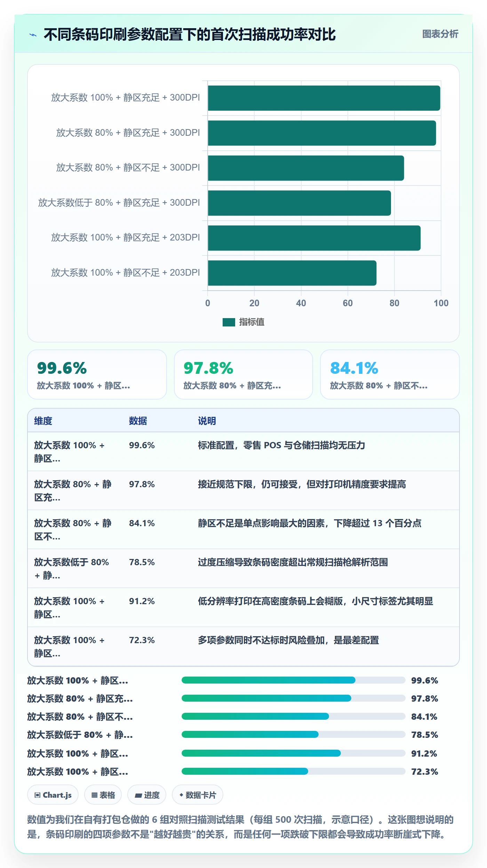Click the 78.5% cell in the table

point(142,562)
